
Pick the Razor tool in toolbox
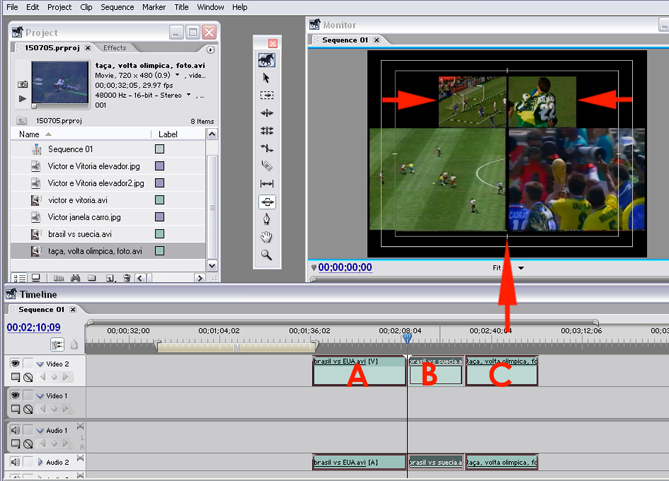point(266,166)
